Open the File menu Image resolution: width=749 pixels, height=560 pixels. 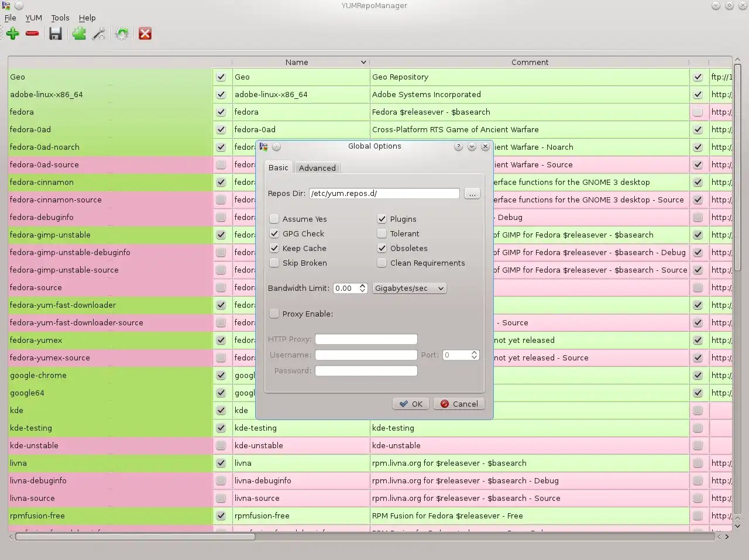(11, 18)
